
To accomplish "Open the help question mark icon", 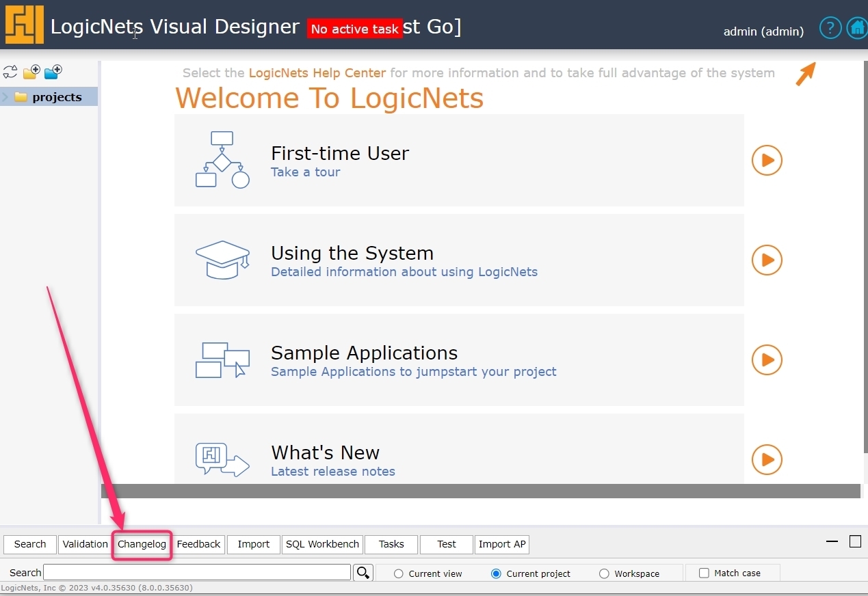I will pos(830,28).
